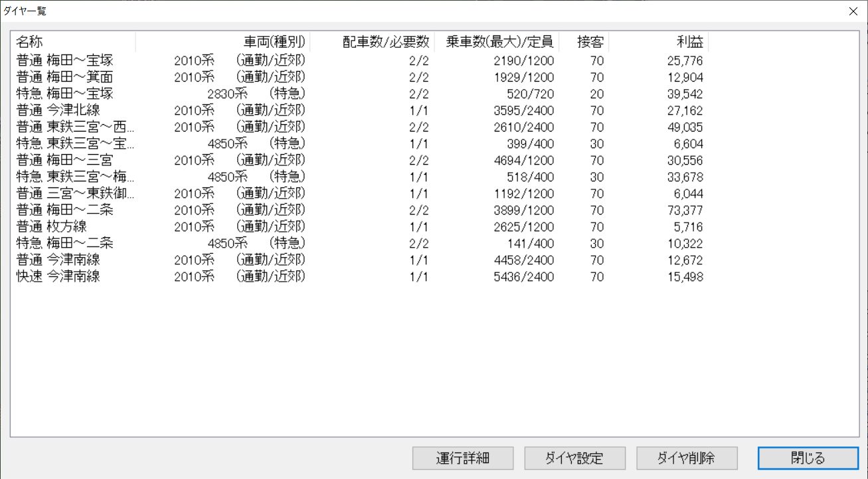Select the 特急 梅田～宝塚 row
The image size is (868, 479).
(65, 94)
